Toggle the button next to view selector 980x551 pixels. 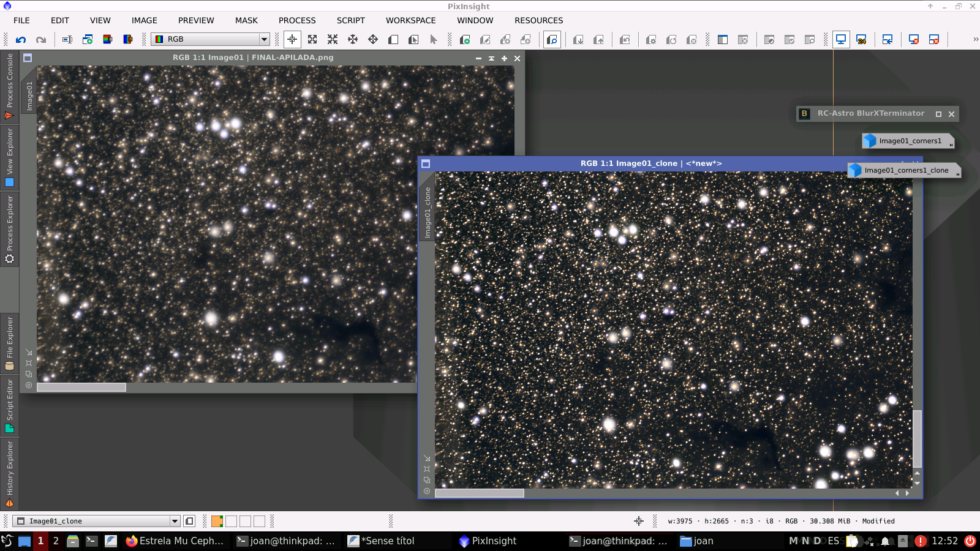point(189,521)
